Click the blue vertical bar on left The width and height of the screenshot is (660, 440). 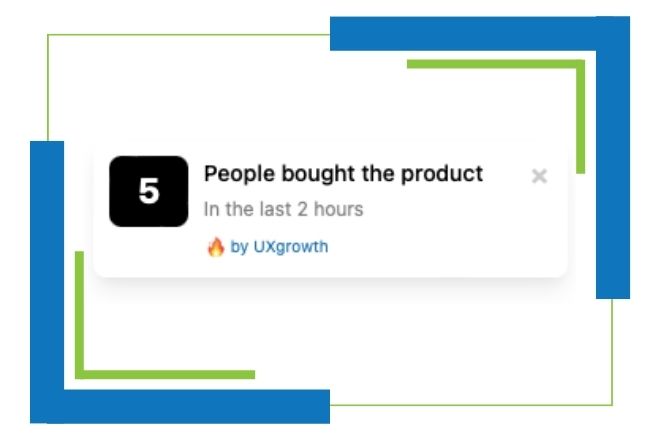[x=47, y=282]
